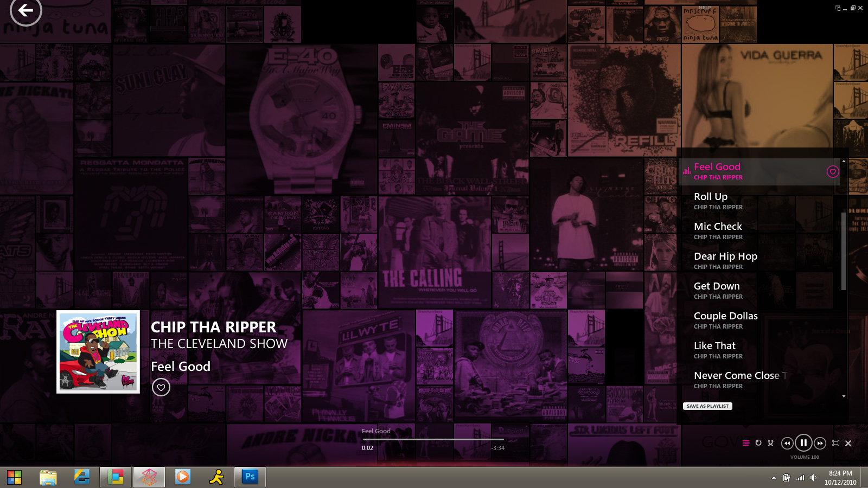868x488 pixels.
Task: Click the Save As Playlist button
Action: [707, 406]
